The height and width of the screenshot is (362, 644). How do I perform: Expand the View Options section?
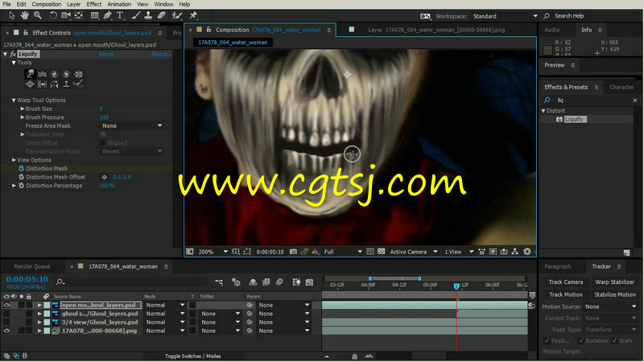14,160
